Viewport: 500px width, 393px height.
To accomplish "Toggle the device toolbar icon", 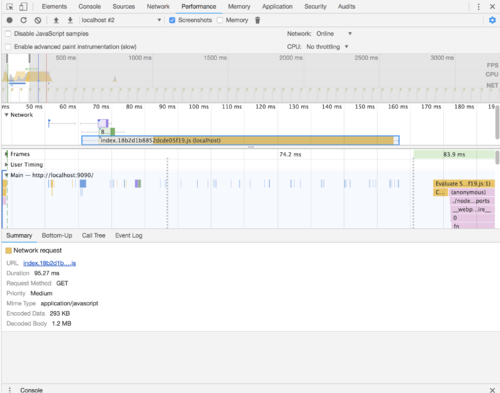I will pos(23,7).
